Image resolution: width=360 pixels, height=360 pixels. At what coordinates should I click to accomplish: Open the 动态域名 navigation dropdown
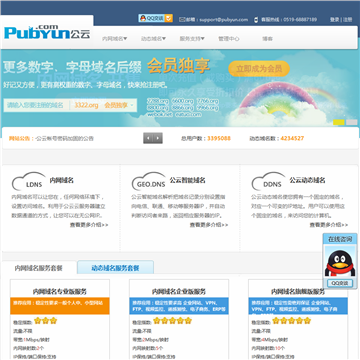(153, 39)
